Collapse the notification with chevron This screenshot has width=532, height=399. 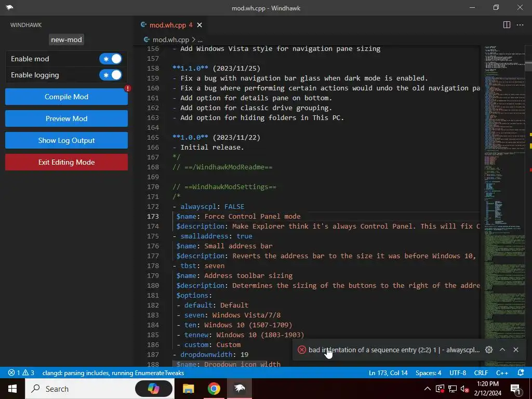[x=502, y=350]
